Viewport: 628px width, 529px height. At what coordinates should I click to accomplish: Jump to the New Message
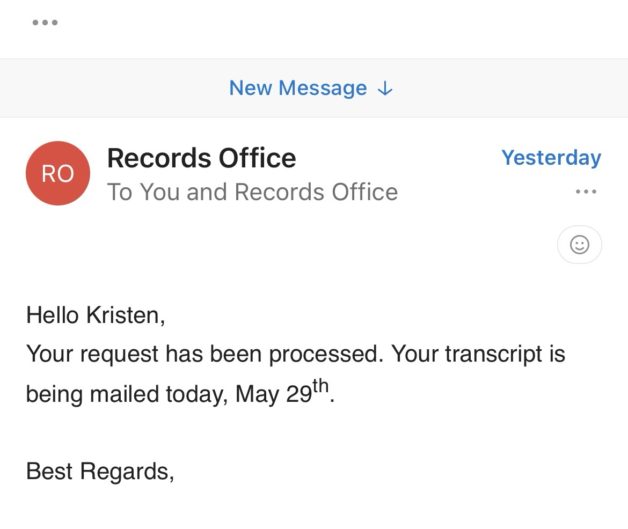click(x=298, y=88)
